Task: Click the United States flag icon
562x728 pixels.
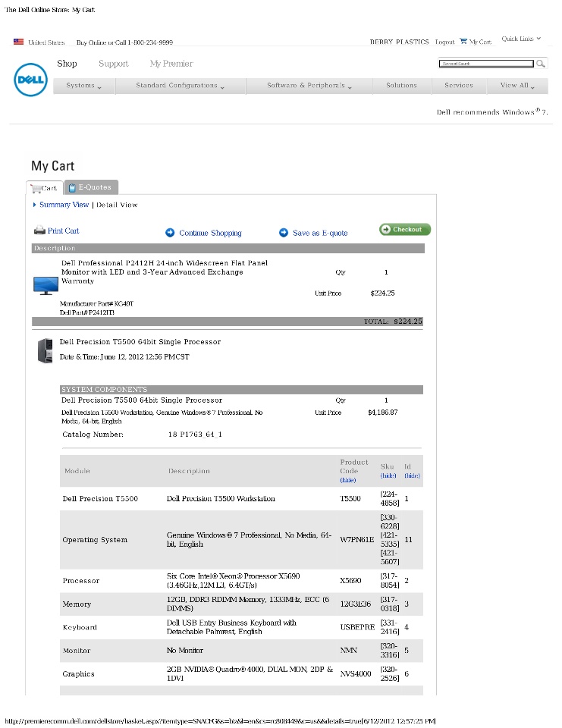Action: tap(18, 42)
